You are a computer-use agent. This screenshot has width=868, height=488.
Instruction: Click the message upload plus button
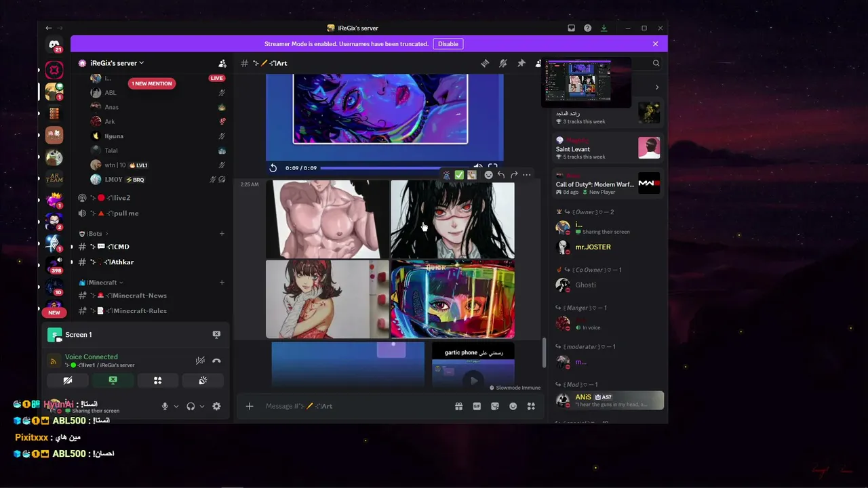point(250,406)
